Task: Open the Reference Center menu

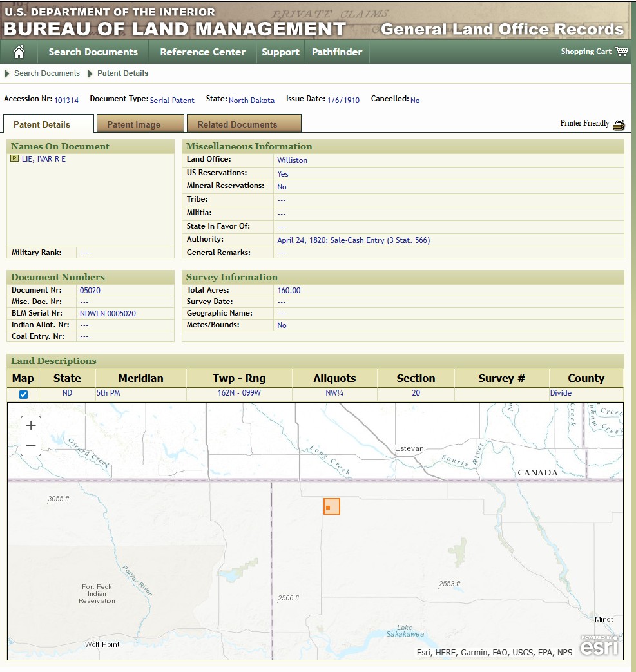Action: 202,52
